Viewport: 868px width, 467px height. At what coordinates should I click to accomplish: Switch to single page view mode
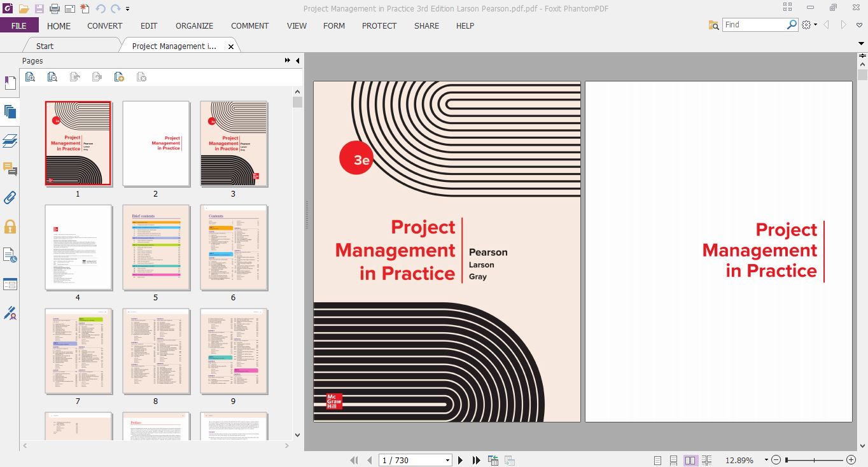point(657,460)
